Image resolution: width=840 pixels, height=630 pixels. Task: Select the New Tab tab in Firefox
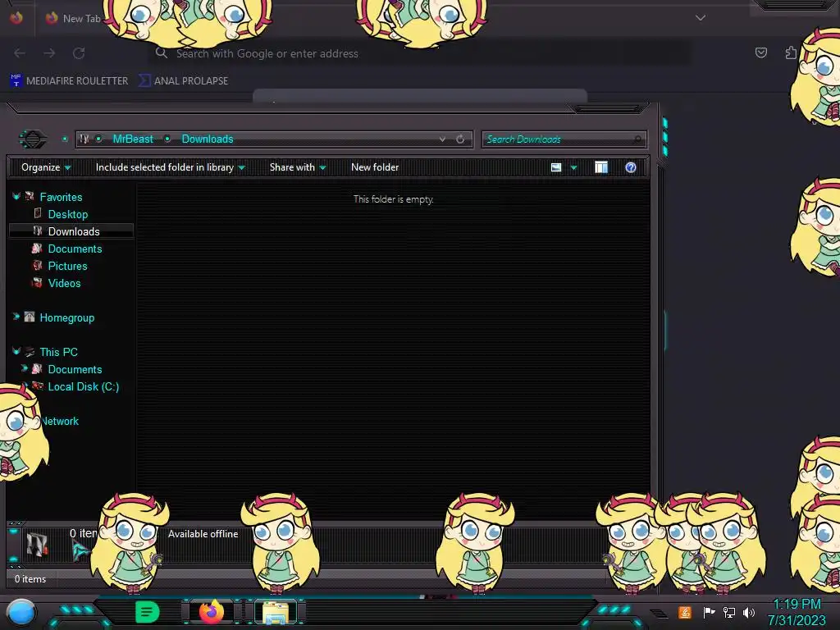[73, 18]
